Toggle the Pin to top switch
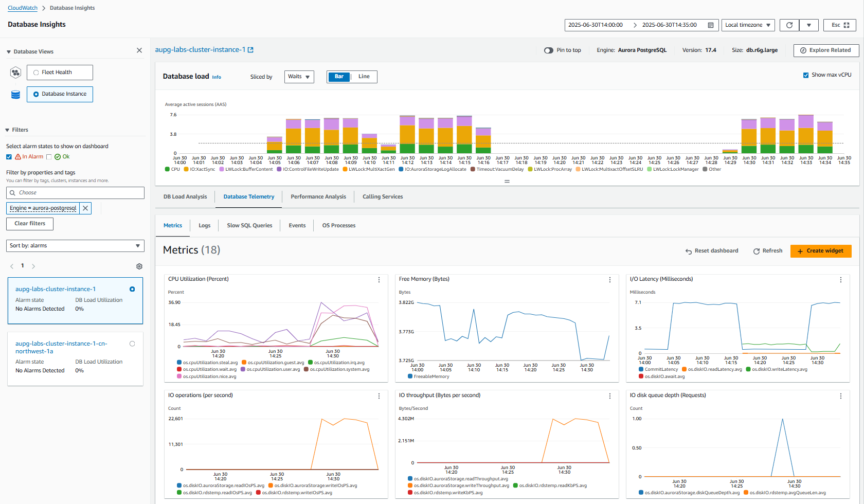The image size is (864, 504). (549, 50)
